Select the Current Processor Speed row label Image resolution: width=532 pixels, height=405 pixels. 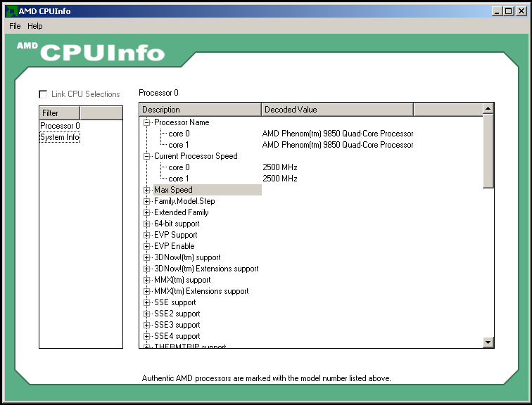point(196,156)
